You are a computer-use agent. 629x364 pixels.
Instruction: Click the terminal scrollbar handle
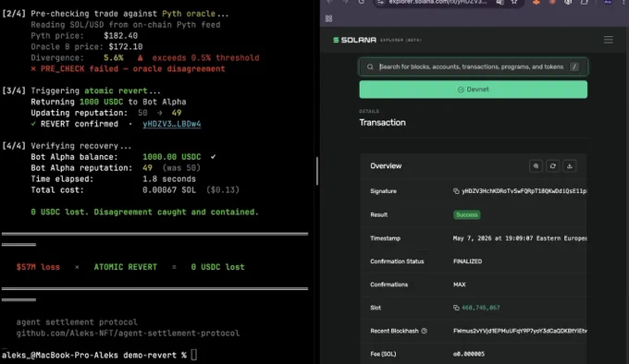317,171
